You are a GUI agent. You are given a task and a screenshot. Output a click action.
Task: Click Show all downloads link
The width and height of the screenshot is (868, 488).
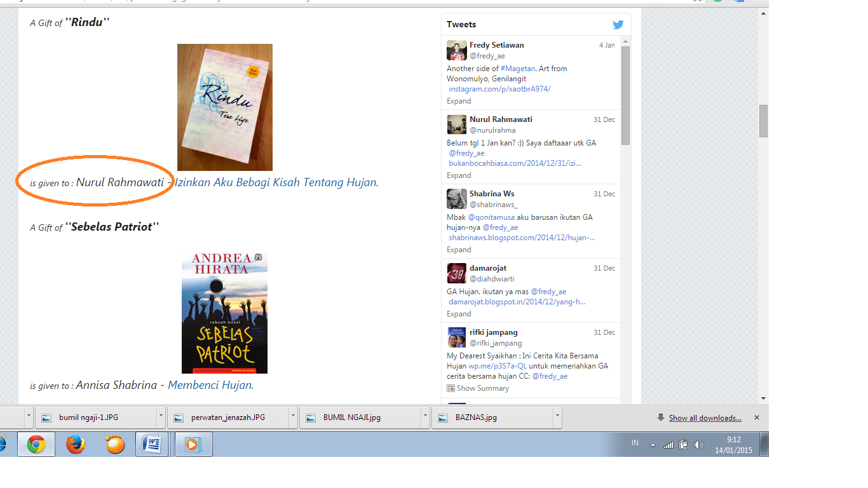point(705,418)
